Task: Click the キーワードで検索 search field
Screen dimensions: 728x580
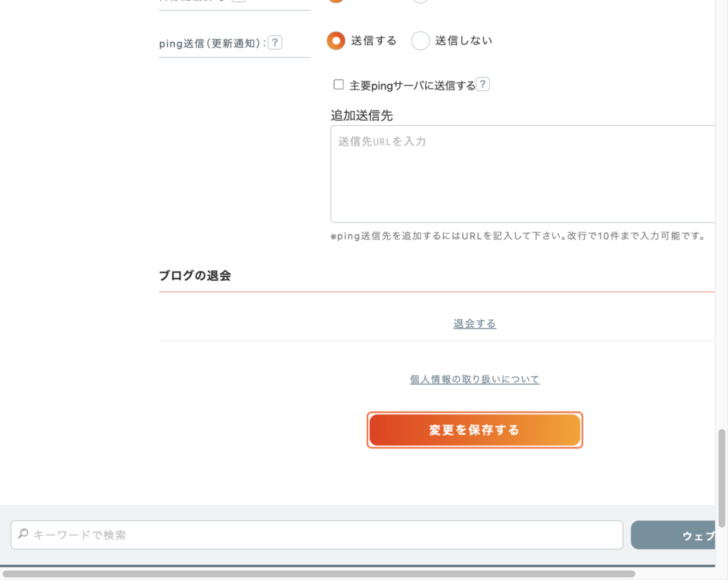Action: coord(320,535)
